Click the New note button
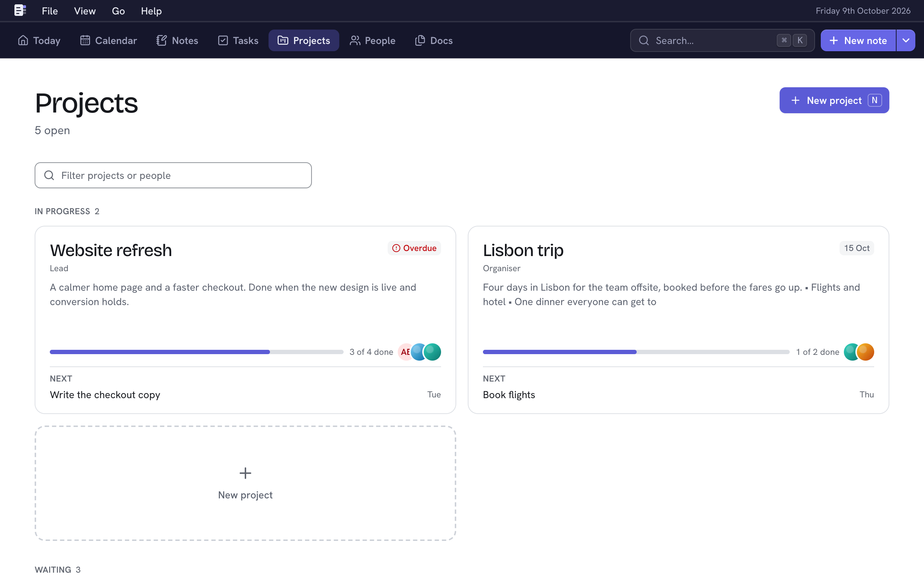The height and width of the screenshot is (577, 924). point(858,40)
